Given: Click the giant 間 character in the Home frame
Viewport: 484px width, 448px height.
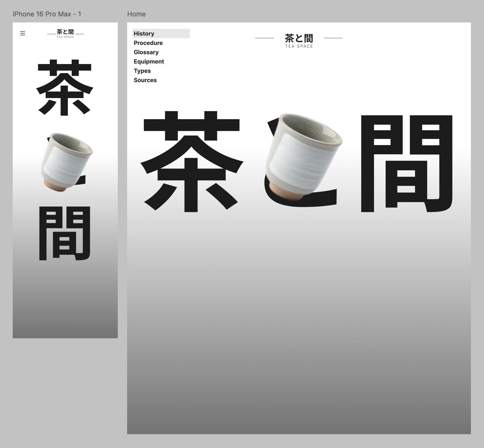Looking at the screenshot, I should pos(406,164).
